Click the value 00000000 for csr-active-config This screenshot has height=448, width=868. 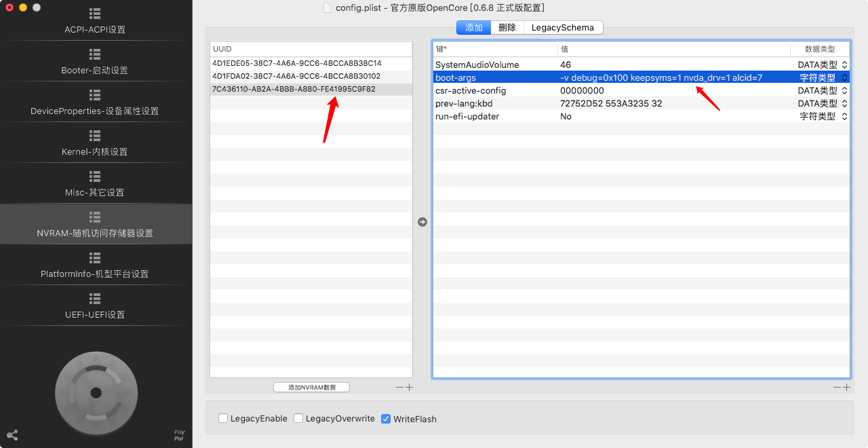(582, 91)
